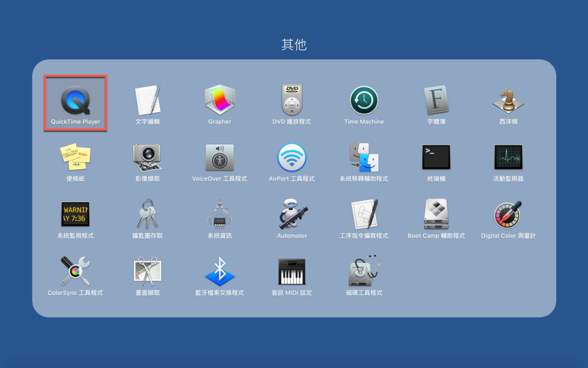588x368 pixels.
Task: Launch 西洋棋 chess app
Action: click(508, 100)
